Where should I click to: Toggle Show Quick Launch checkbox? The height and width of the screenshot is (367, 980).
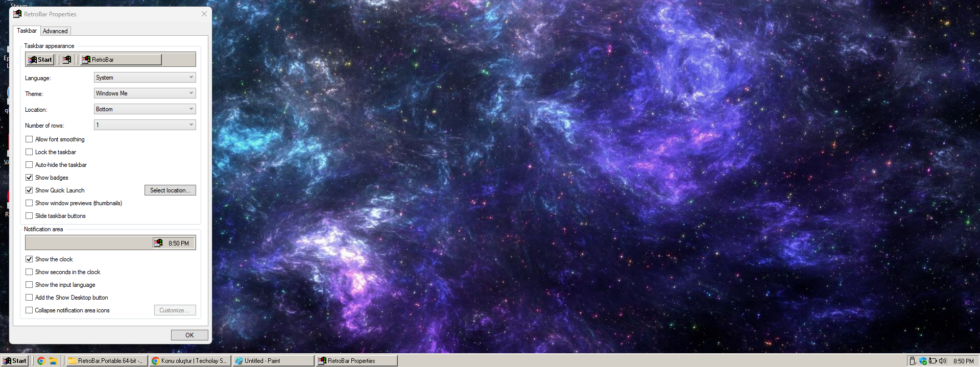(x=29, y=190)
